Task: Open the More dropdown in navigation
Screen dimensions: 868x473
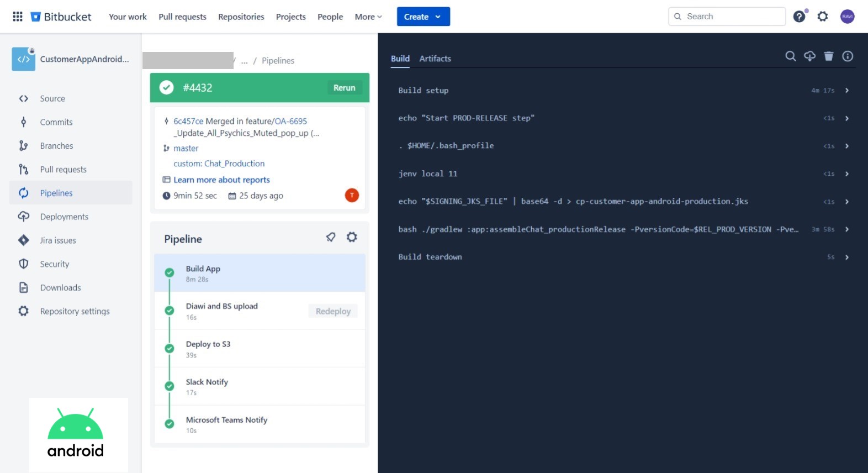Action: pyautogui.click(x=368, y=17)
